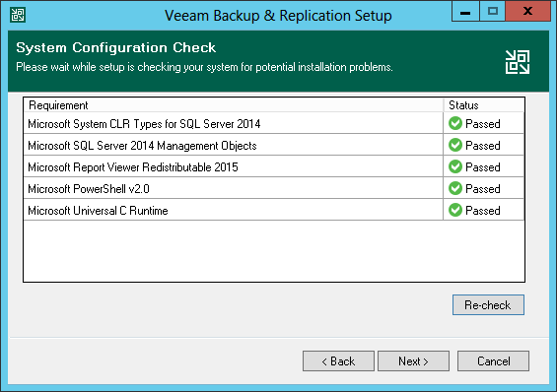Click Passed status text for CLR Types
The width and height of the screenshot is (557, 392).
(483, 124)
